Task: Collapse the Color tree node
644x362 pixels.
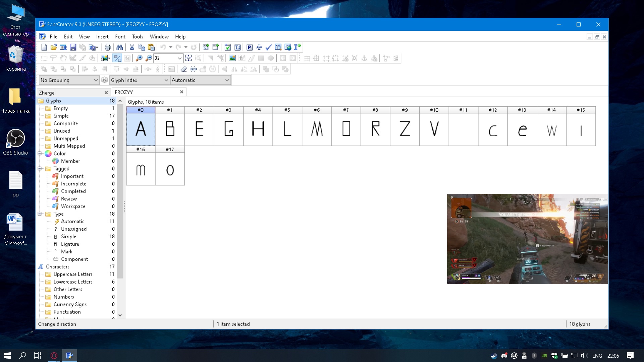Action: pos(40,154)
